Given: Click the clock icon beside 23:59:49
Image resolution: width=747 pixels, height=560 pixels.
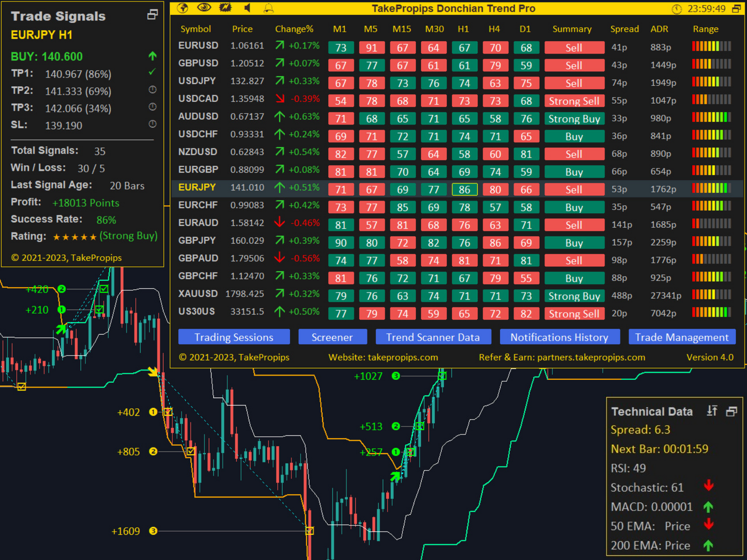Looking at the screenshot, I should point(676,9).
